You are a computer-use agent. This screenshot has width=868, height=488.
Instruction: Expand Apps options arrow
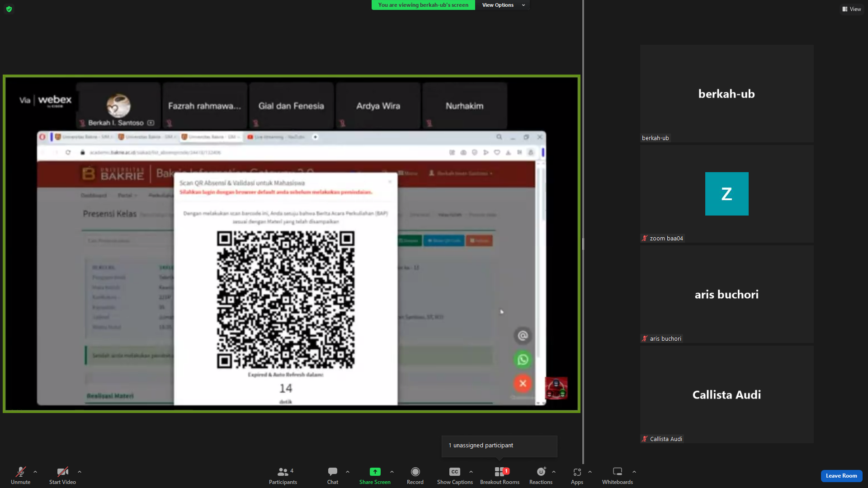[x=590, y=472]
